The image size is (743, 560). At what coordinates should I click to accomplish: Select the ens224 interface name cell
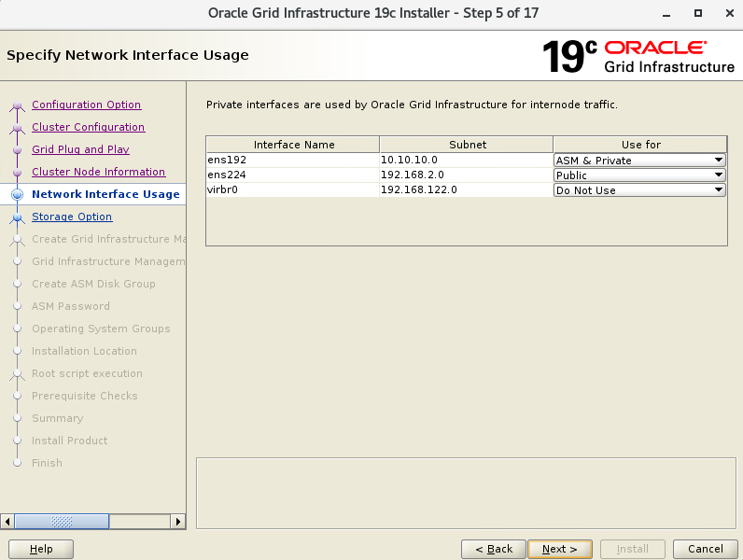point(293,175)
